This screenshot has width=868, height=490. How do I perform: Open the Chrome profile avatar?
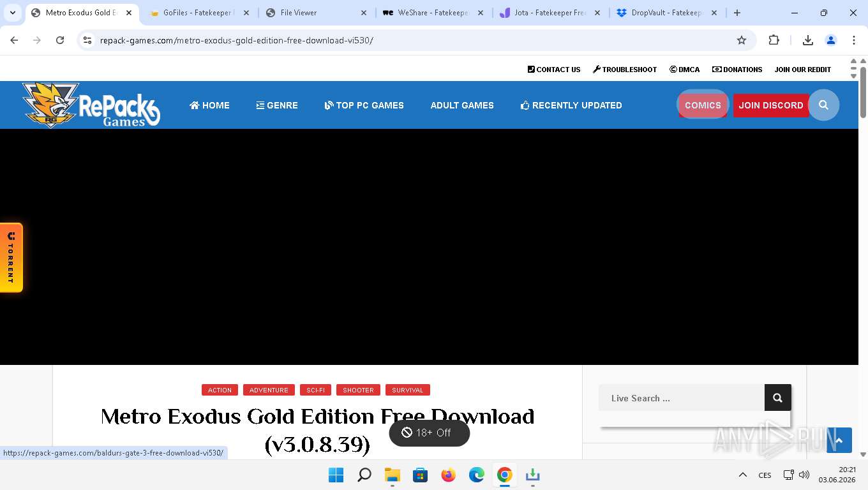(x=831, y=40)
